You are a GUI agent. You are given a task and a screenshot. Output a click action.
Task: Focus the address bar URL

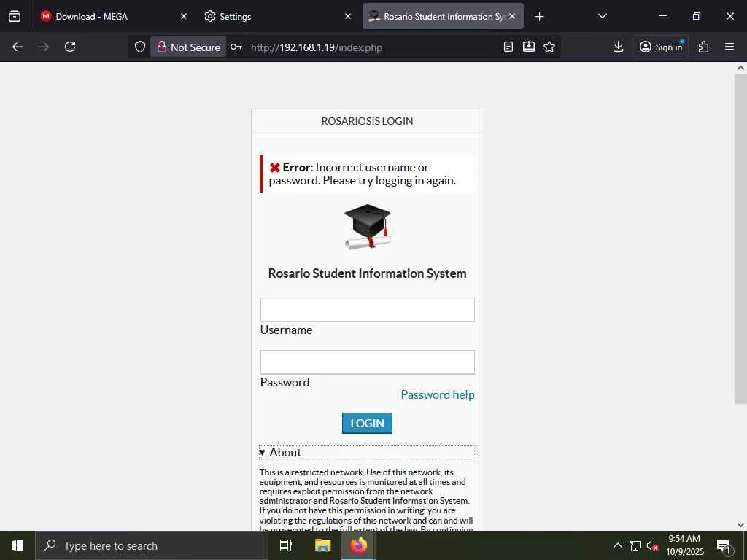[317, 47]
